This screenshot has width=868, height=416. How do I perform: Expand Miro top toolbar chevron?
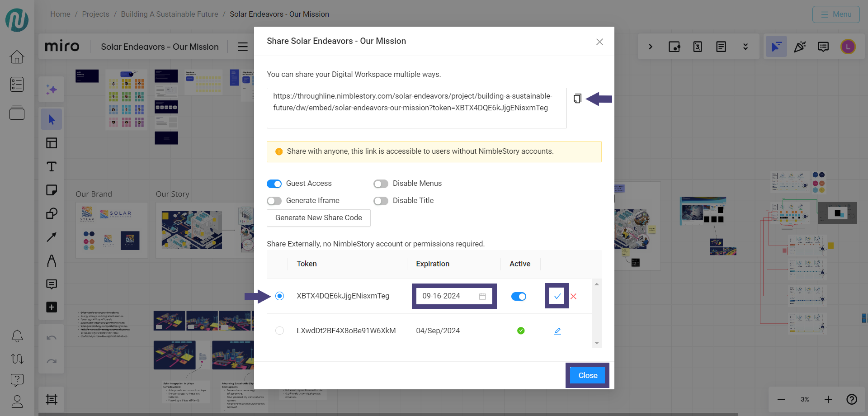(651, 47)
